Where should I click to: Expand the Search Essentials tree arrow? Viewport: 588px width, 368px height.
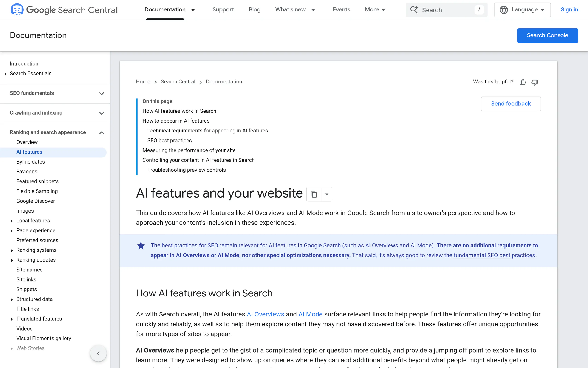pyautogui.click(x=5, y=74)
